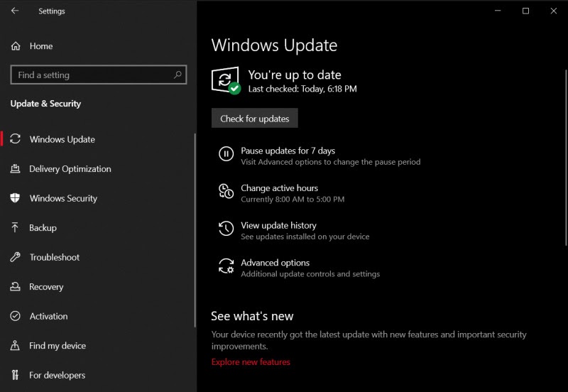Click the 'Last checked: Today, 6:18 PM' text
This screenshot has width=568, height=392.
pyautogui.click(x=302, y=89)
